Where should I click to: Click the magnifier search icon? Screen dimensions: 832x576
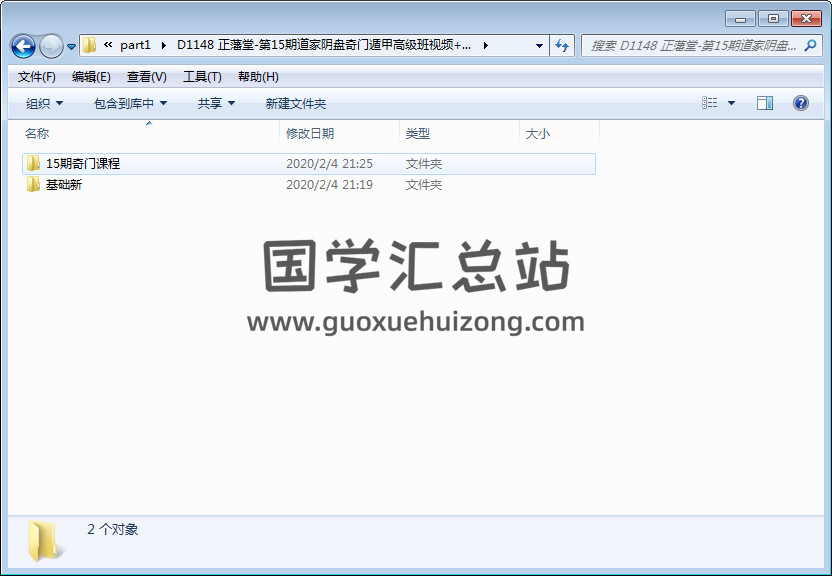(x=810, y=46)
